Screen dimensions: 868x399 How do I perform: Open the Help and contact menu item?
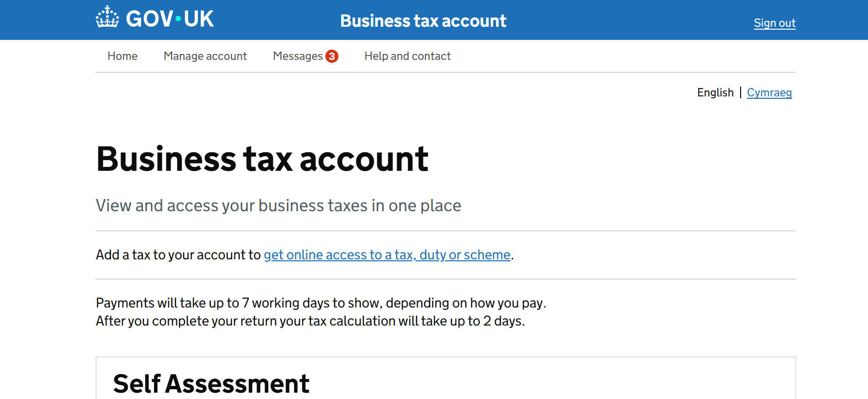[407, 56]
